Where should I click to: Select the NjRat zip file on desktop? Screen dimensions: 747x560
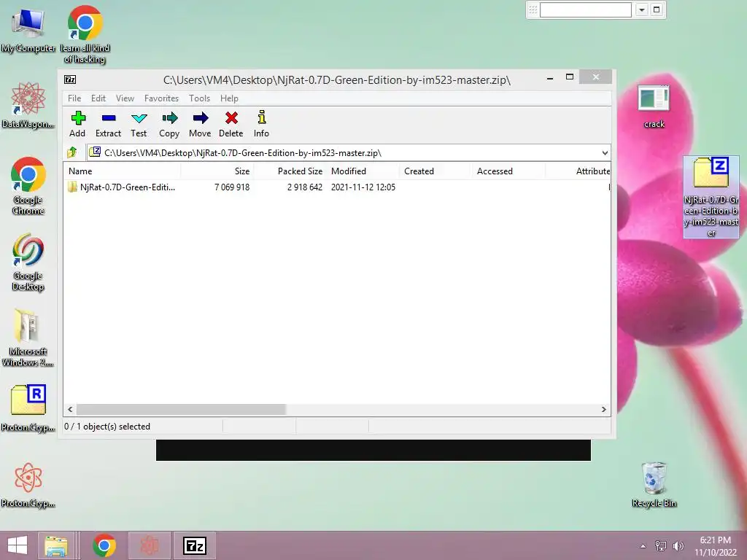tap(711, 197)
